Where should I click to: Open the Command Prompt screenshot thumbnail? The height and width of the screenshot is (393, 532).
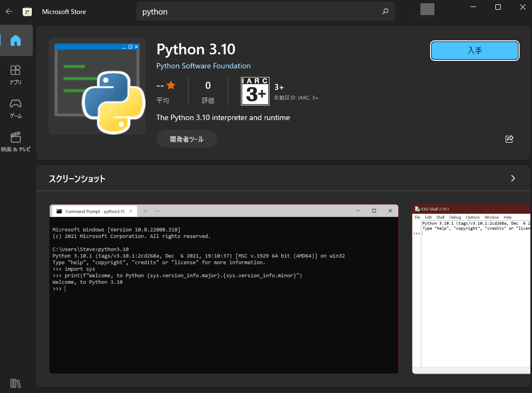coord(224,289)
